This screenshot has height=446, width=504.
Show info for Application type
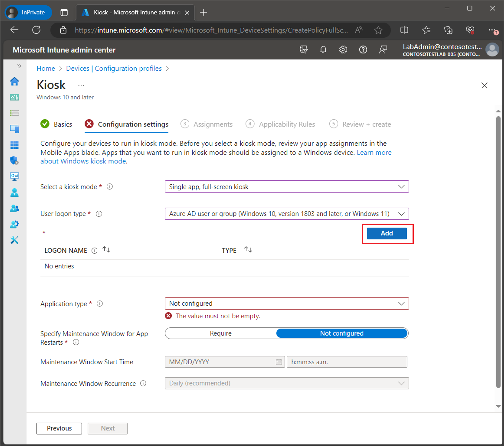(x=100, y=304)
